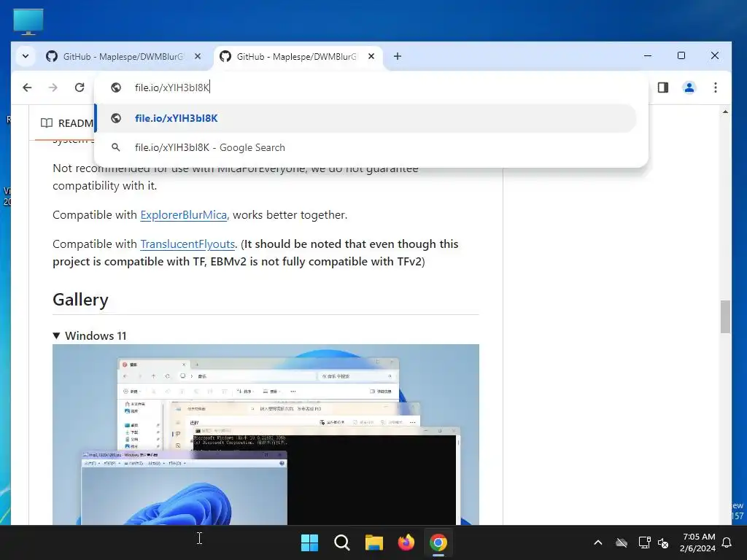Go back using the browser back arrow
747x560 pixels.
coord(27,87)
